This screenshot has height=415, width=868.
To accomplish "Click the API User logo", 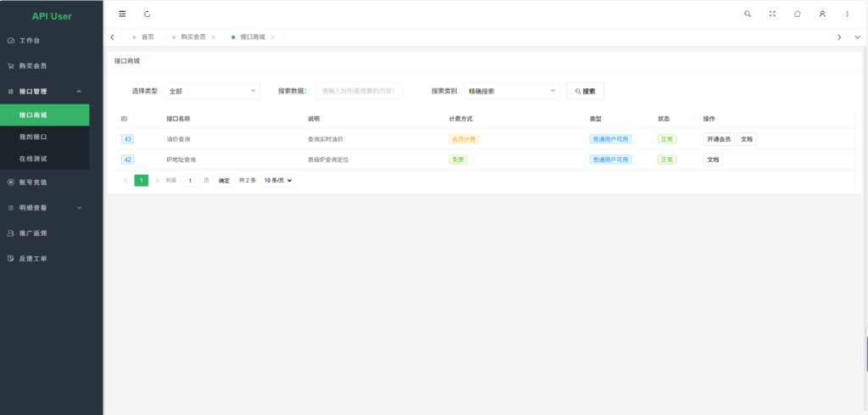I will point(52,16).
